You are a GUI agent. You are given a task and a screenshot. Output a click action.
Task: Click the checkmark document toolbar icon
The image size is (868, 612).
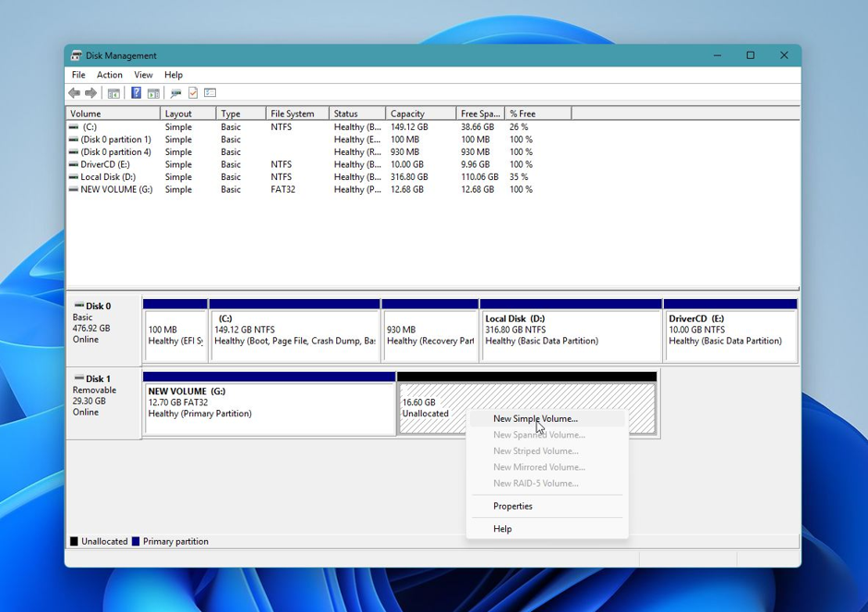pyautogui.click(x=193, y=93)
